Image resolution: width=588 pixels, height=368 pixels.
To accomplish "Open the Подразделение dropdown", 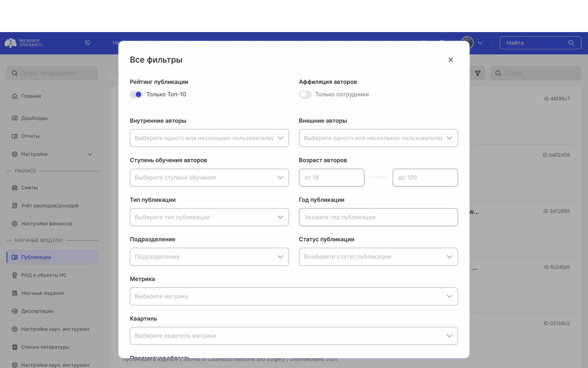I will pos(209,257).
